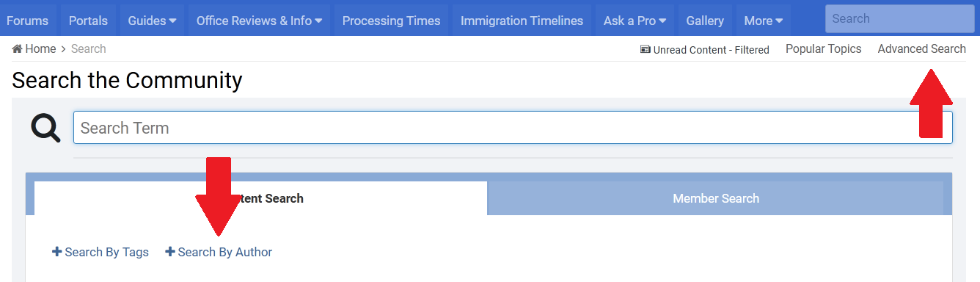Open the More dropdown menu
The image size is (980, 282).
pyautogui.click(x=763, y=21)
